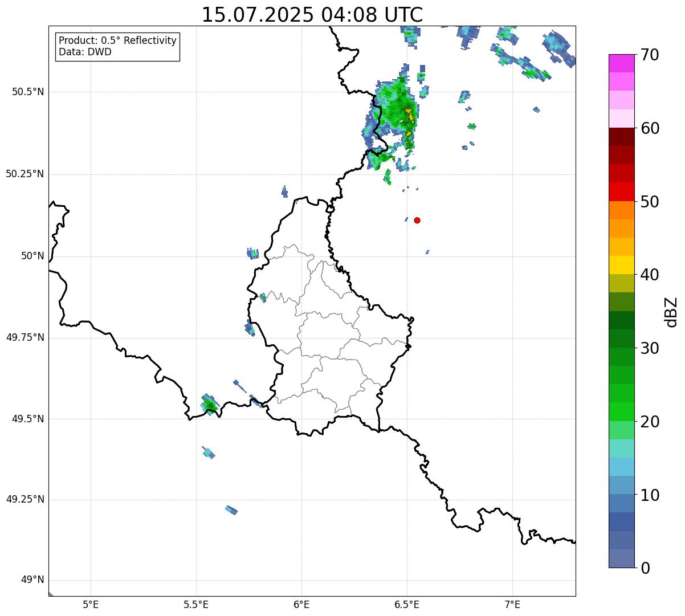Click the 6°E longitude label
This screenshot has width=685, height=616.
pyautogui.click(x=301, y=604)
